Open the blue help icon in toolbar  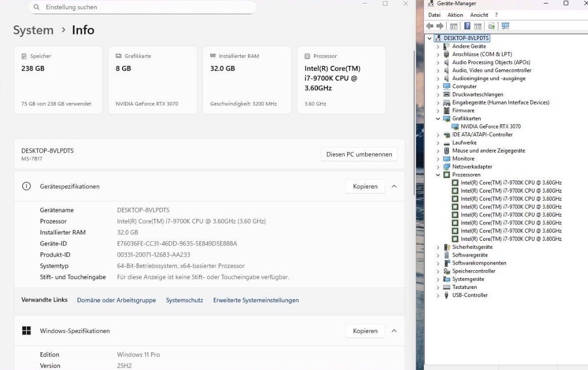point(467,26)
